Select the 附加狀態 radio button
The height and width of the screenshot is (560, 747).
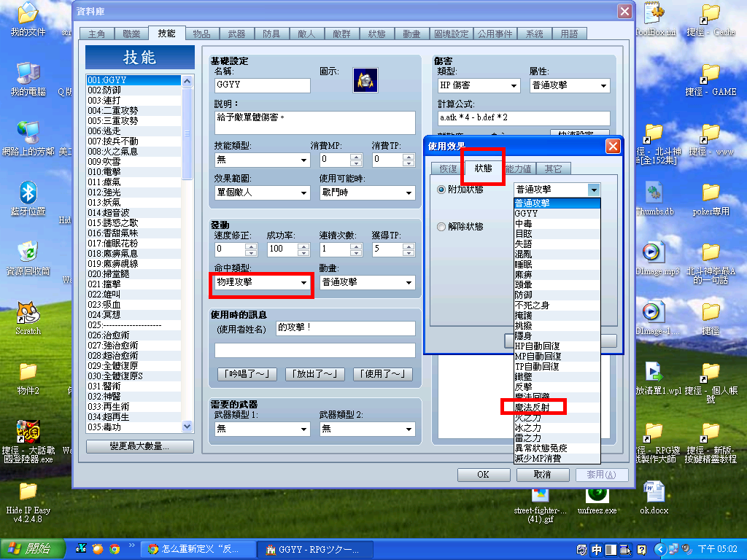pyautogui.click(x=441, y=190)
